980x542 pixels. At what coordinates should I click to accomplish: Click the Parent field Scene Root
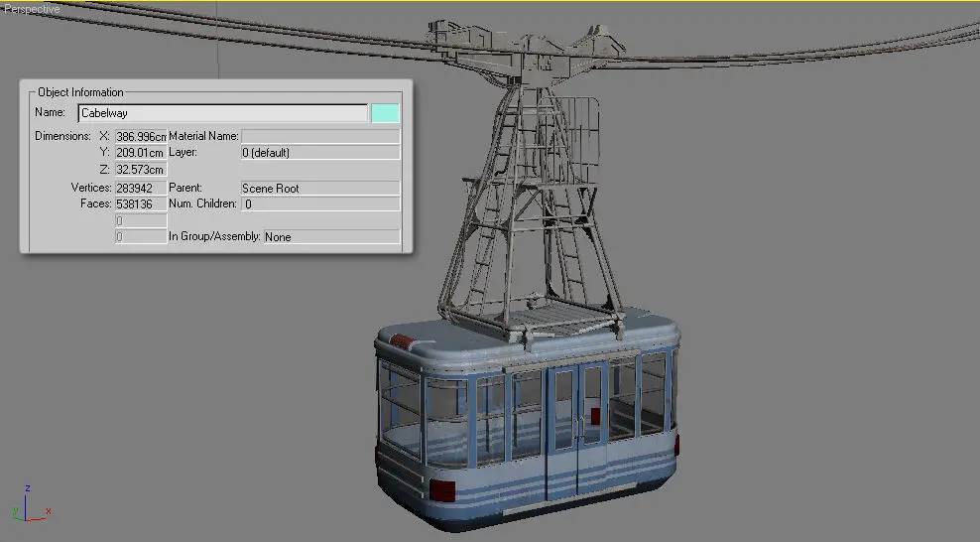320,189
